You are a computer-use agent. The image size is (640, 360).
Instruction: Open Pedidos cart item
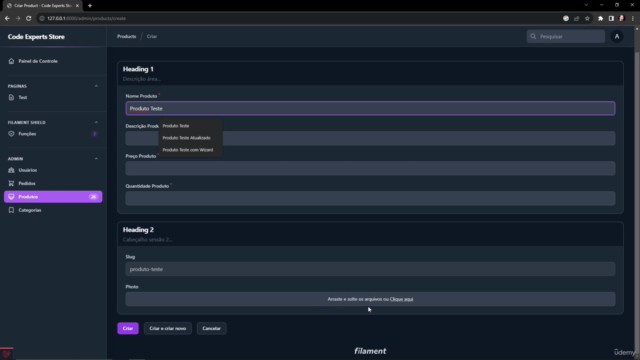click(x=53, y=184)
